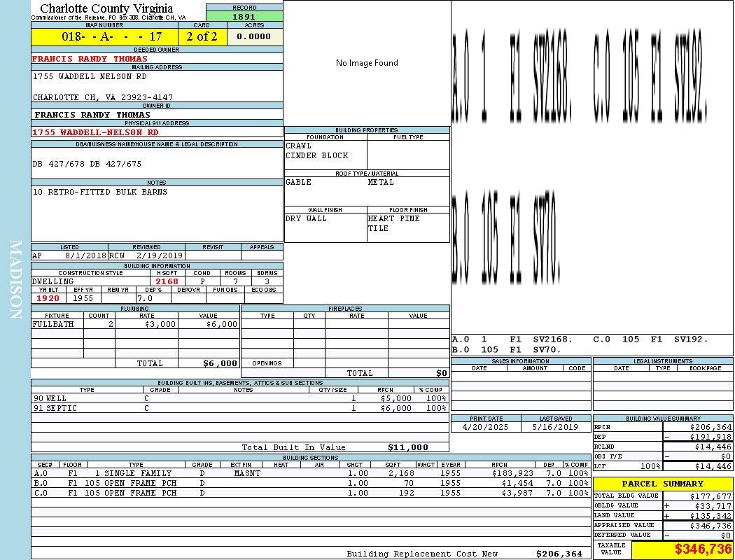Viewport: 735px width, 560px height.
Task: Click Building Replacement Cost New $206,364
Action: (559, 554)
